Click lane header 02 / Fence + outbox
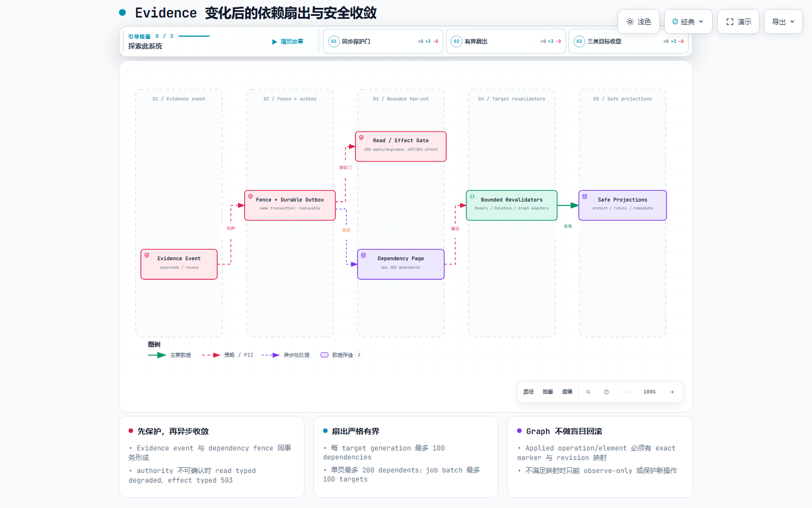 pyautogui.click(x=290, y=99)
